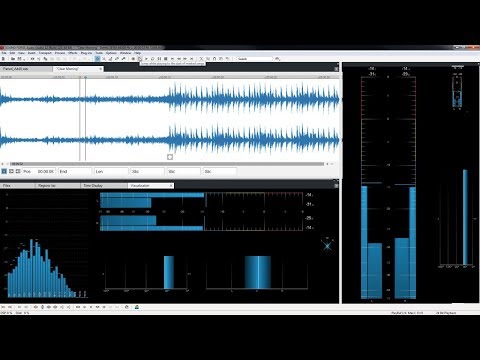Click the highlighted edit tool icon in the toolbar
Screen dimensions: 480x360
(x=97, y=59)
